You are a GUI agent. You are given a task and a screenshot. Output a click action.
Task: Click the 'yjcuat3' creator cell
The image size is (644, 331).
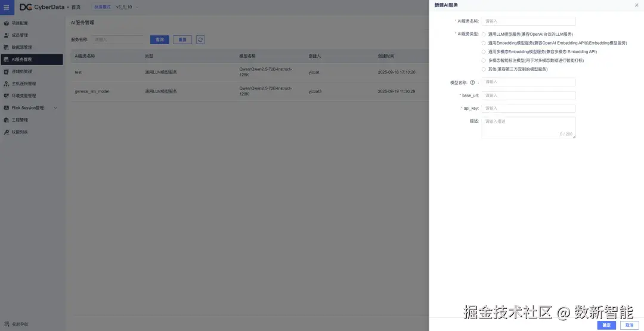coord(315,92)
